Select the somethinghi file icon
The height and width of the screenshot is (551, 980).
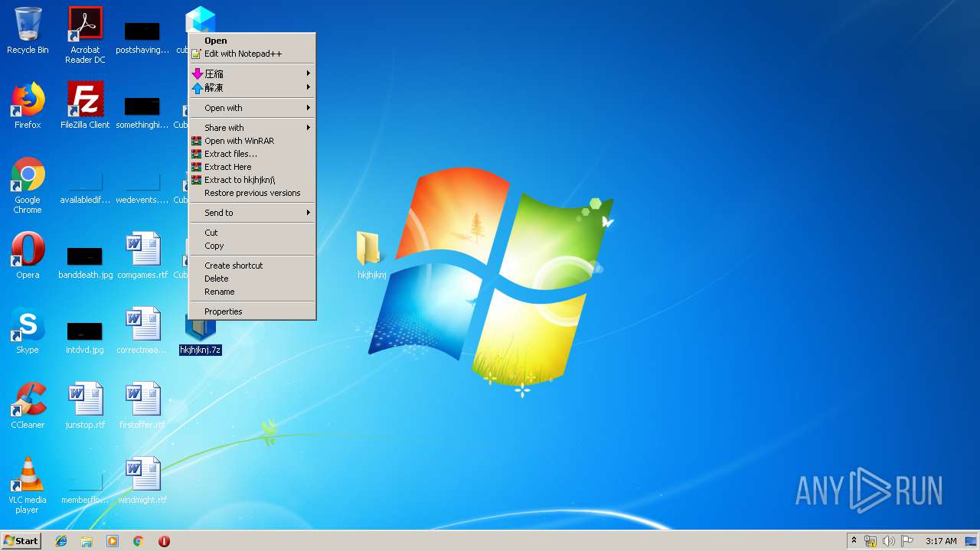point(142,112)
